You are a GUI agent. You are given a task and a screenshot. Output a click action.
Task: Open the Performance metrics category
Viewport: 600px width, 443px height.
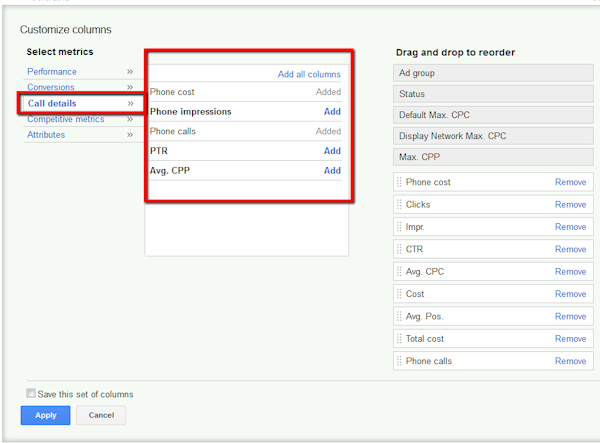click(52, 72)
